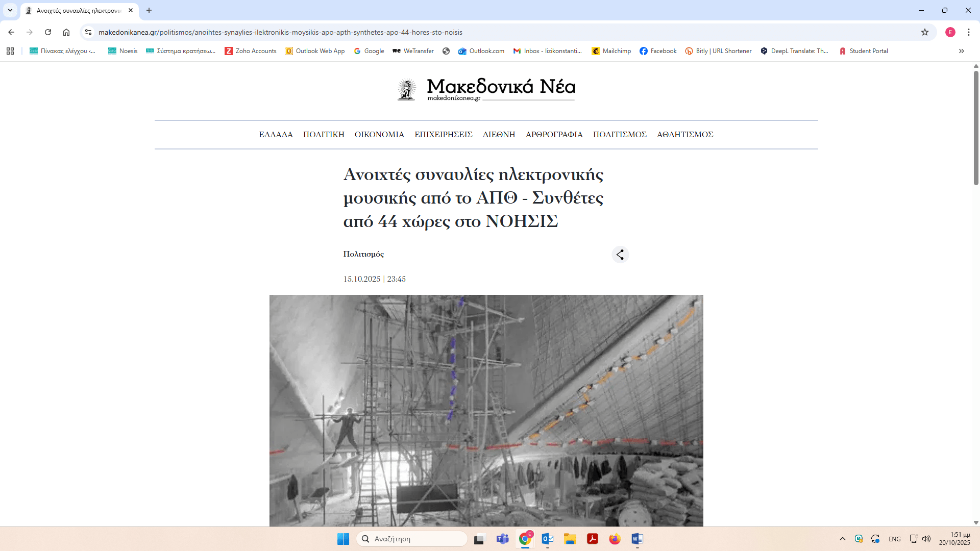This screenshot has height=551, width=980.
Task: Bookmark this page with the star icon
Action: (x=924, y=32)
